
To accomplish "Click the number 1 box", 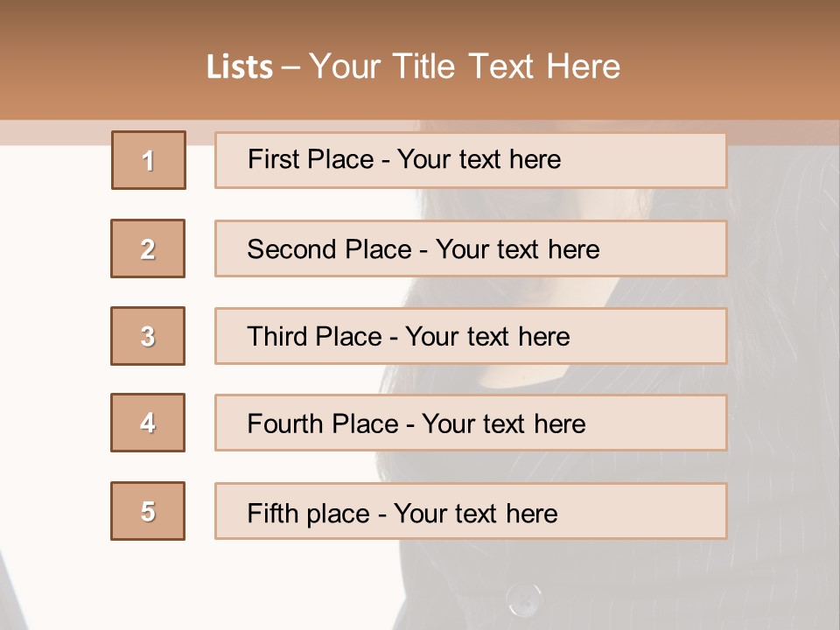I will pyautogui.click(x=149, y=160).
